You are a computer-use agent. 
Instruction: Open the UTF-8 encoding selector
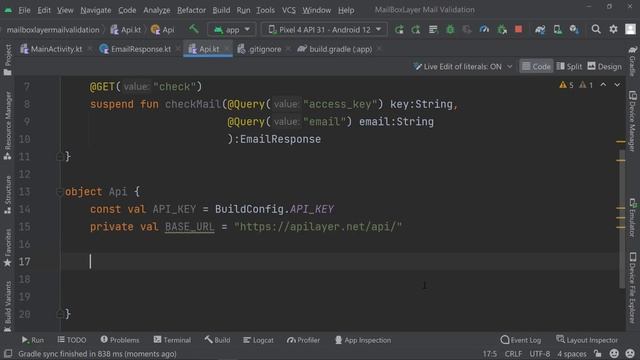539,353
